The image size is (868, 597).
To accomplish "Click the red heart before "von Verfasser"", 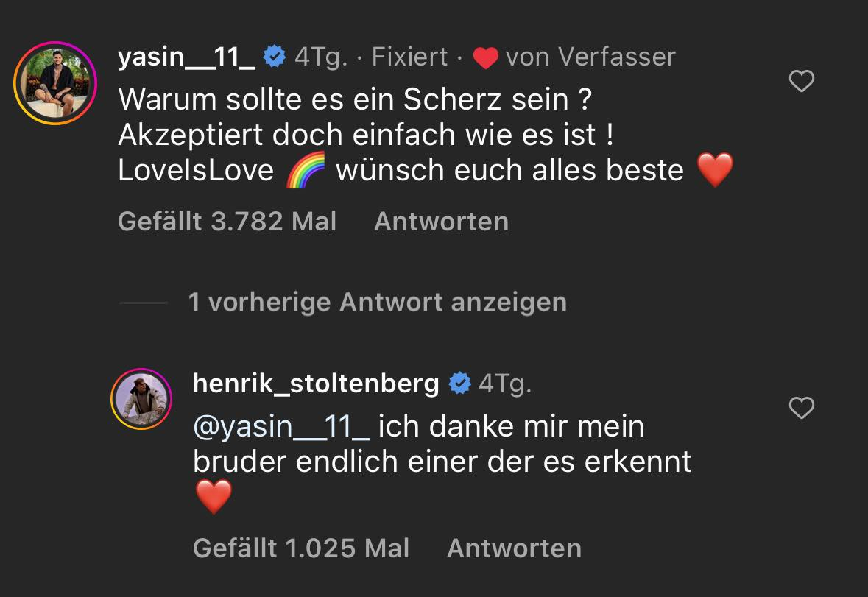I will pyautogui.click(x=486, y=57).
